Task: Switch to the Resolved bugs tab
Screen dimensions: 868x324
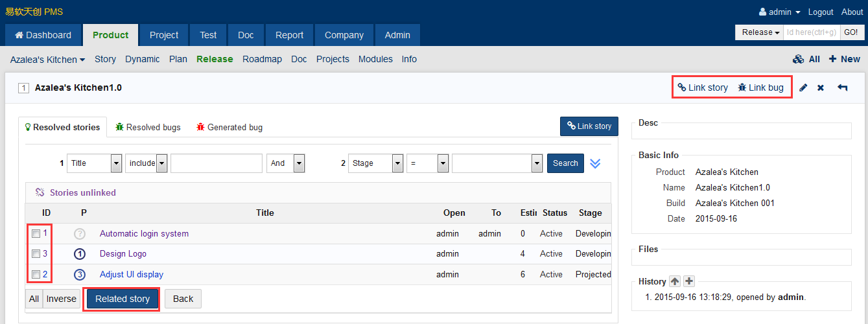Action: coord(148,127)
